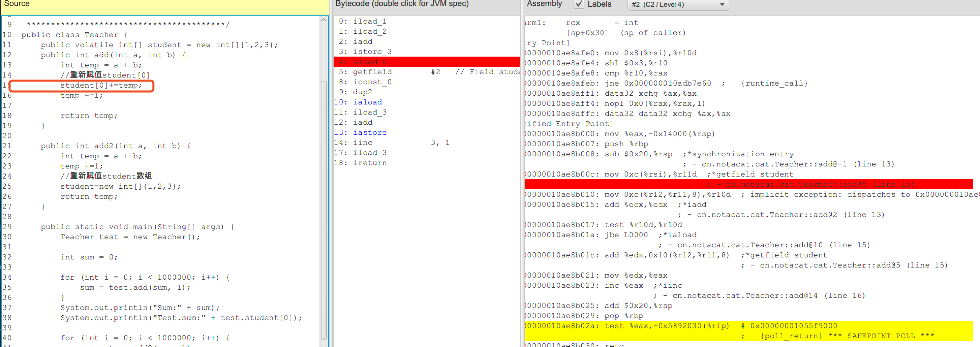Select the iload_1 bytecode at offset 0
The width and height of the screenshot is (980, 347).
[369, 21]
